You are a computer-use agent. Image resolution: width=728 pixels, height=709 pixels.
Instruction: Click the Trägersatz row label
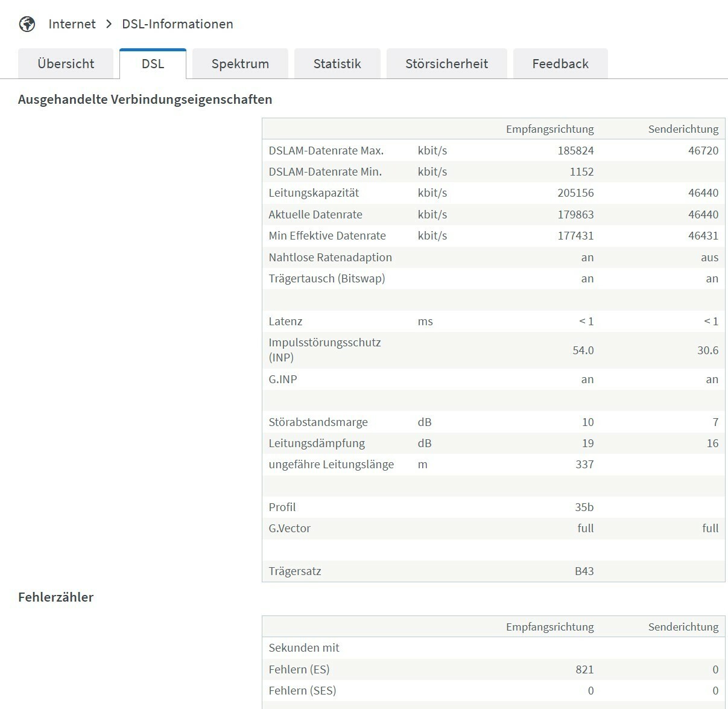[294, 571]
